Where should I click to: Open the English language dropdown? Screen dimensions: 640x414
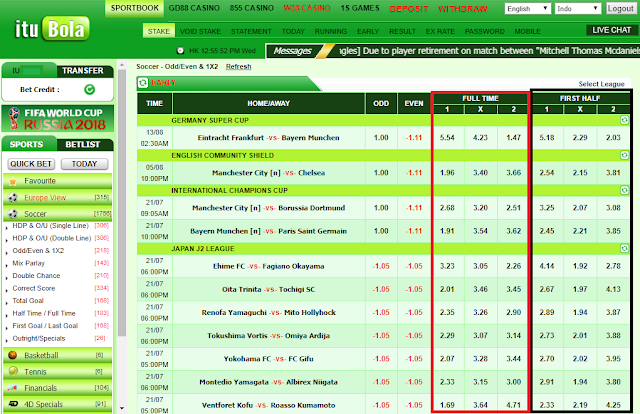point(528,9)
